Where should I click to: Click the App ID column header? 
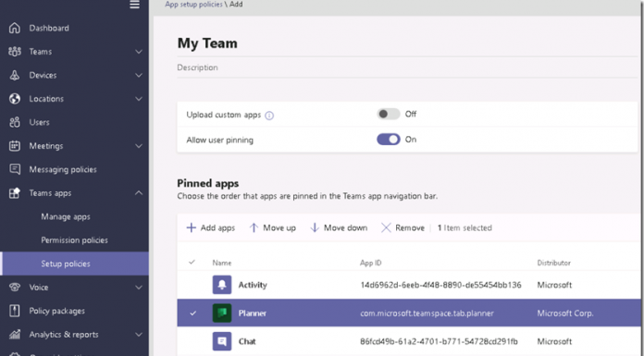371,263
